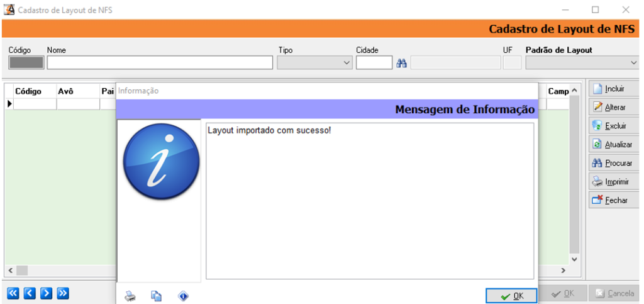Click the row indicator arrow in the grid
The width and height of the screenshot is (644, 304).
click(9, 104)
